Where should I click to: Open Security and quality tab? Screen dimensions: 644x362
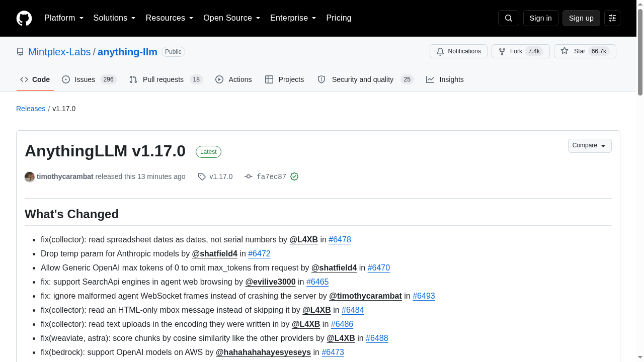coord(365,79)
